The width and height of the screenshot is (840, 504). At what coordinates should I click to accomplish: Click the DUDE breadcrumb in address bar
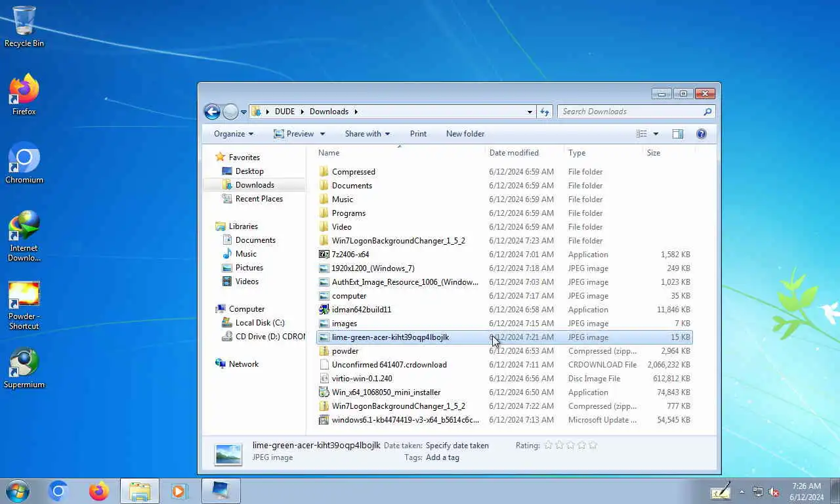[285, 112]
